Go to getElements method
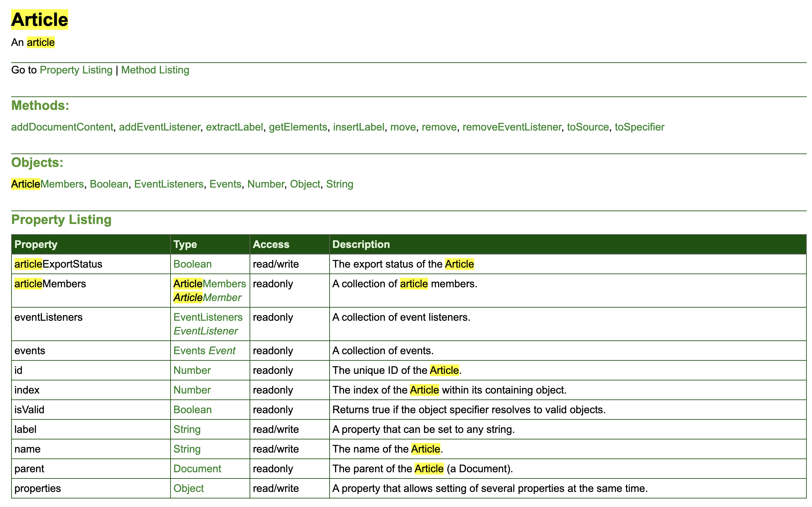 point(298,127)
